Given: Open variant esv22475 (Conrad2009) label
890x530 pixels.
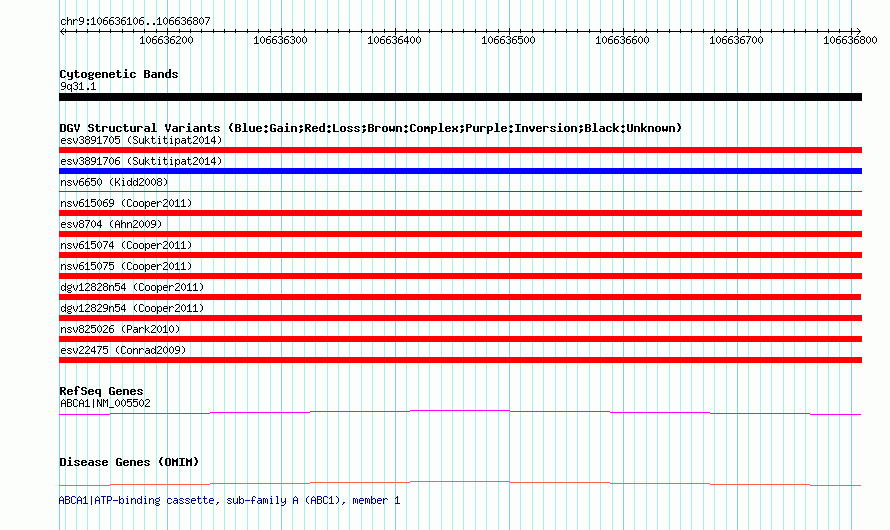Looking at the screenshot, I should tap(123, 350).
